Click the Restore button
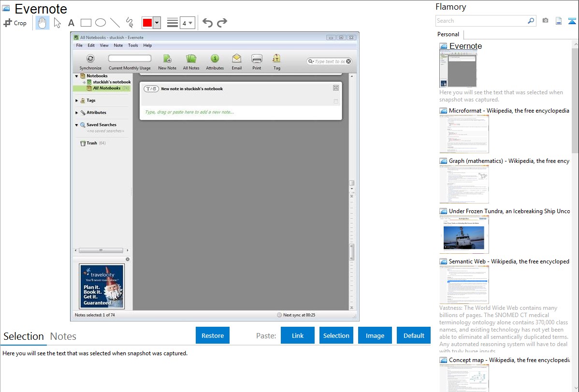This screenshot has height=392, width=579. coord(213,335)
